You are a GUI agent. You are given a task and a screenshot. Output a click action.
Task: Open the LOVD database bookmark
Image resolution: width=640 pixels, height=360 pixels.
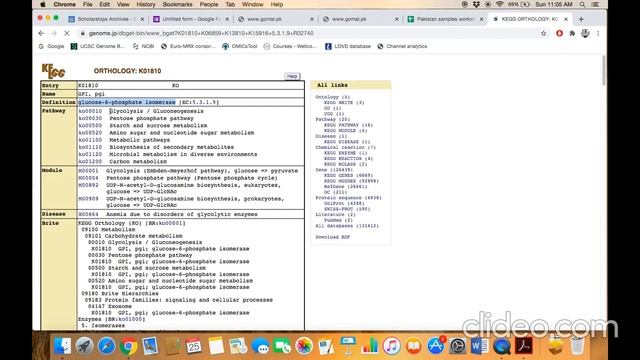[348, 47]
